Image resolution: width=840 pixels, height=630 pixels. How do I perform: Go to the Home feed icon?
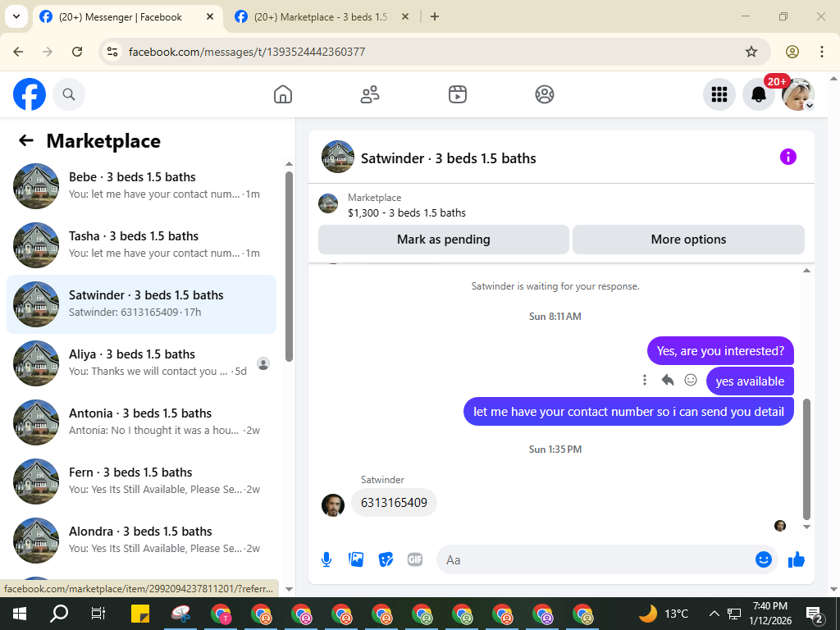click(283, 94)
